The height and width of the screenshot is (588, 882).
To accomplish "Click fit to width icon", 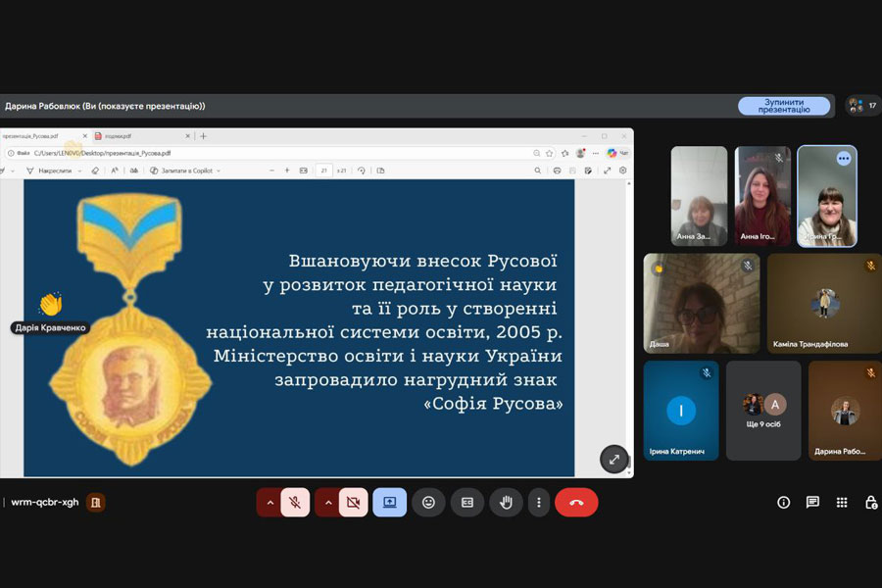I will tap(303, 171).
